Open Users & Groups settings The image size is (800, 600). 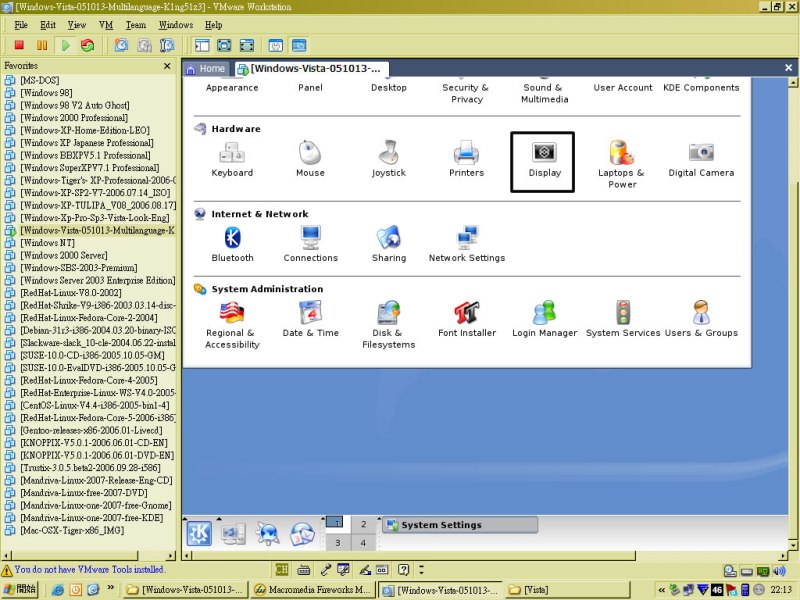701,319
